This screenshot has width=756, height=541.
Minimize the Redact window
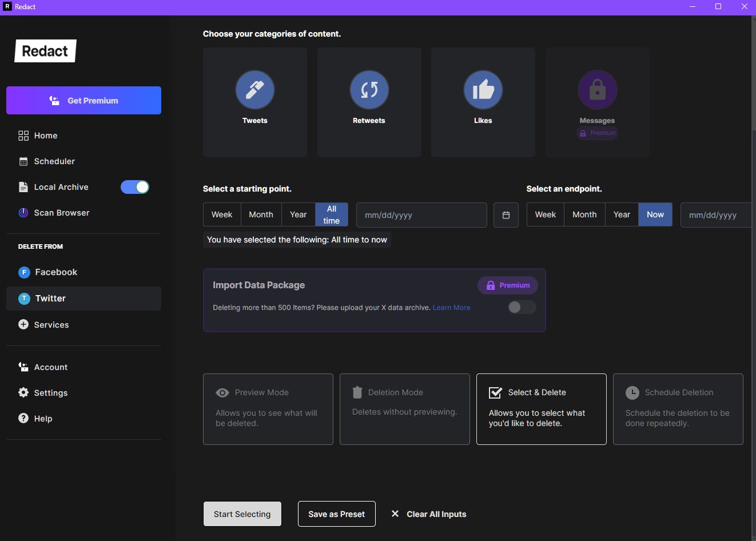(x=693, y=7)
